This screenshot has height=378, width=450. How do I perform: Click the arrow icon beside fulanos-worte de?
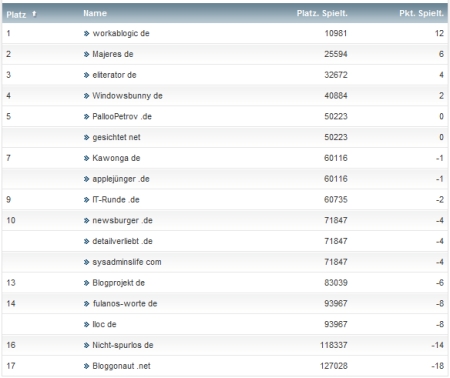point(87,303)
